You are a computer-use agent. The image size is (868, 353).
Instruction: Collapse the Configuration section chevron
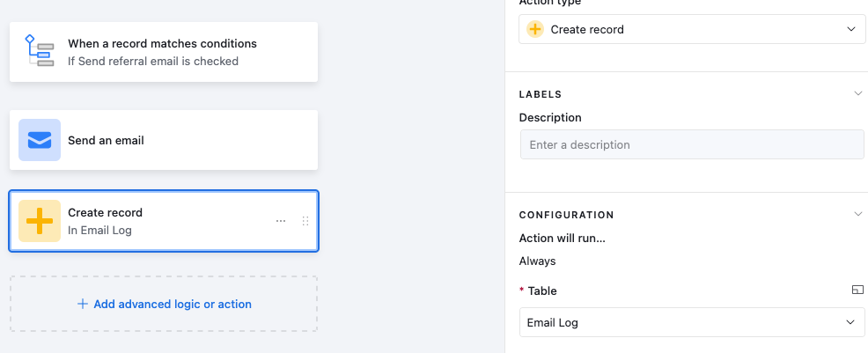pos(858,214)
